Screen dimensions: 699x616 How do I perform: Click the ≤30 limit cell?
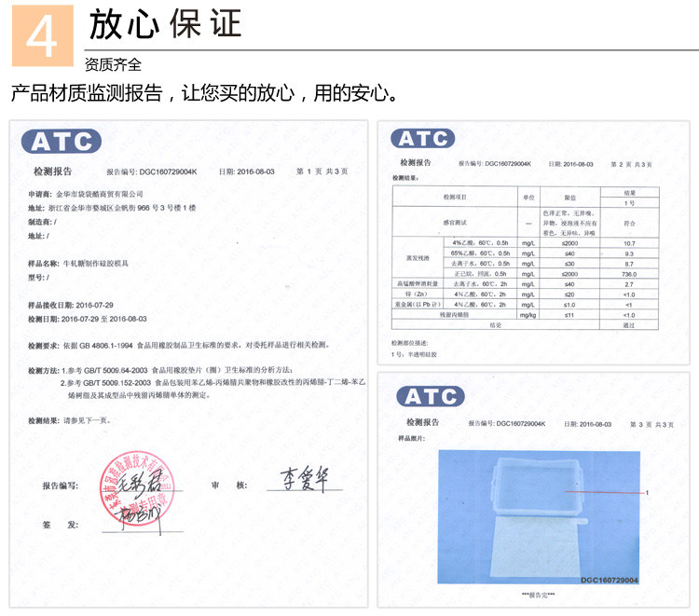569,264
